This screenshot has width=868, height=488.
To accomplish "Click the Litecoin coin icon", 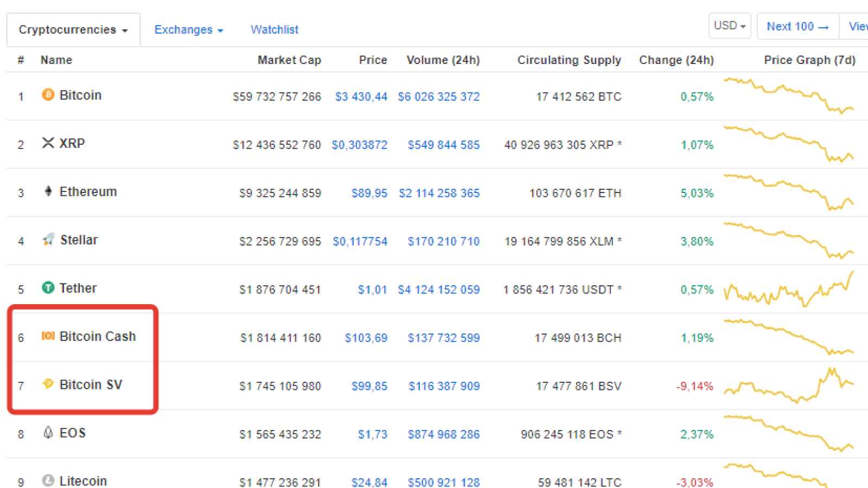I will pos(48,480).
